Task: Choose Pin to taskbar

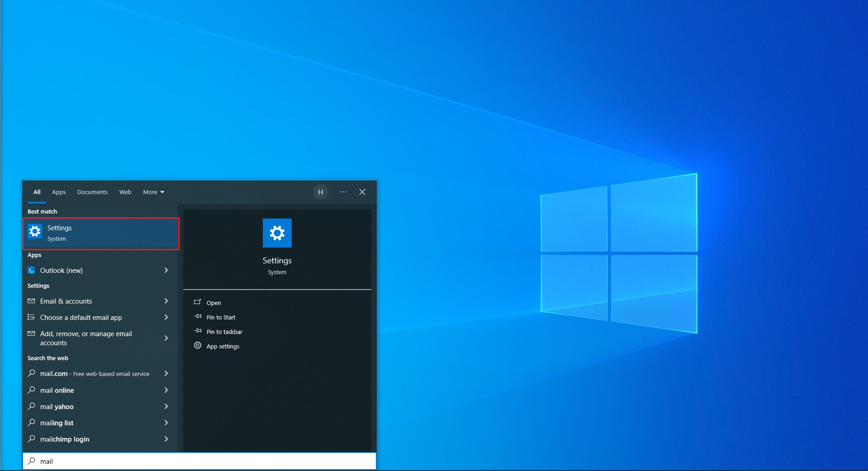Action: pos(224,332)
